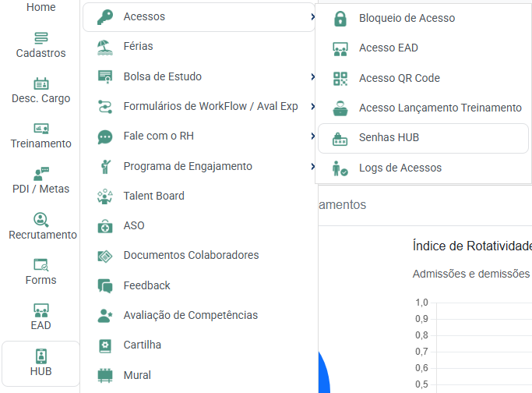Select the HUB sidebar button
This screenshot has height=393, width=532.
pyautogui.click(x=41, y=363)
